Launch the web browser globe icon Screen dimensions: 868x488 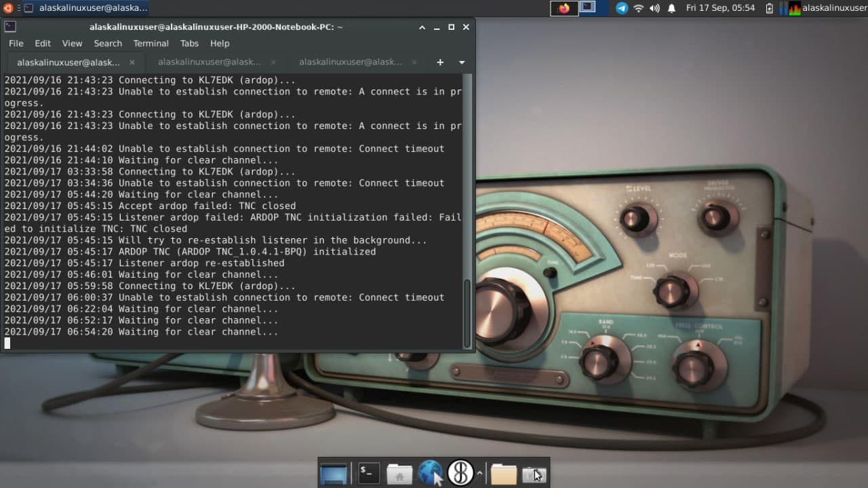point(430,473)
